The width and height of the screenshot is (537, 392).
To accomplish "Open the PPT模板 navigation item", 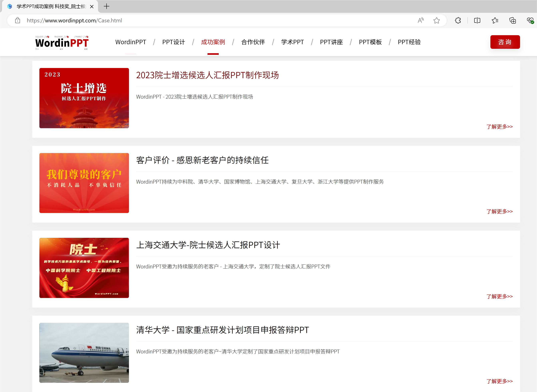I will (370, 42).
